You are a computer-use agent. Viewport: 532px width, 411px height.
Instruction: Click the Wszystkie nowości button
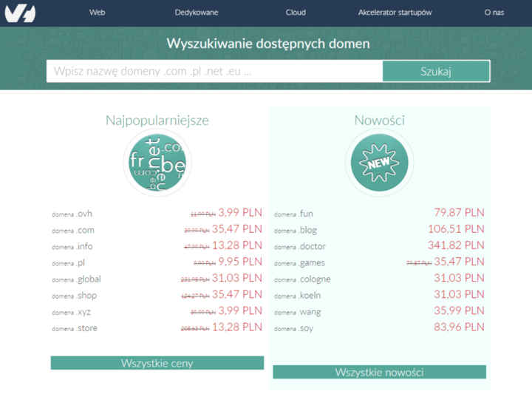pyautogui.click(x=379, y=372)
